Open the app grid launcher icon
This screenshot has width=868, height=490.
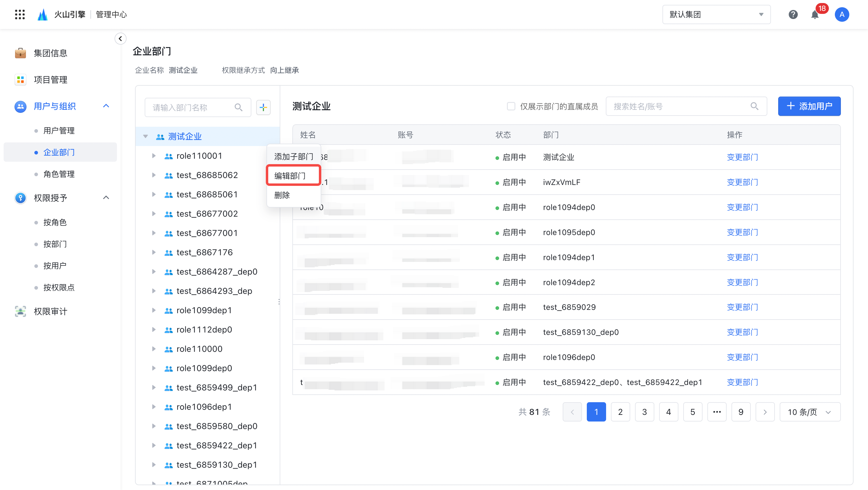(20, 14)
